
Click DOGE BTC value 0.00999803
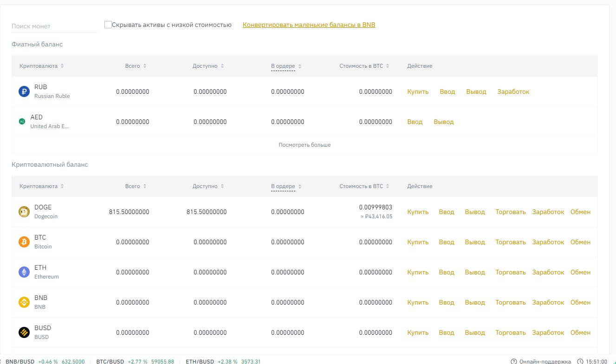pos(376,207)
